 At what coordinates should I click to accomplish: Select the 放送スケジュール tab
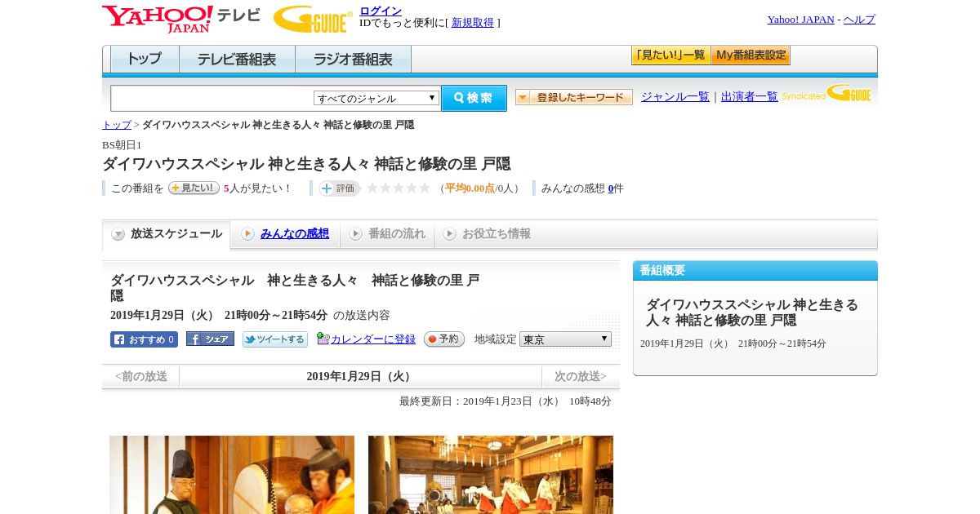point(167,234)
